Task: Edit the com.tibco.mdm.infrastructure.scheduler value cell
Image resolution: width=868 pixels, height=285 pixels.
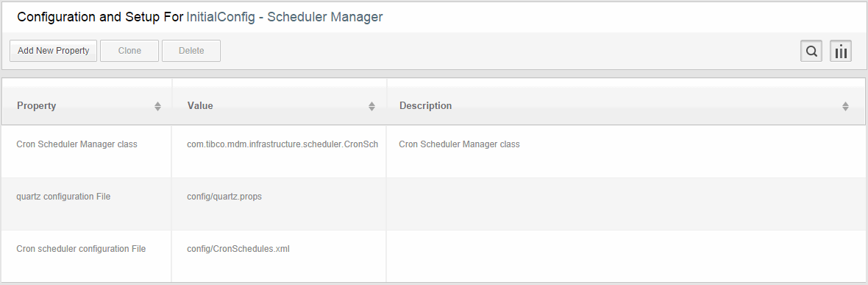Action: (x=279, y=152)
